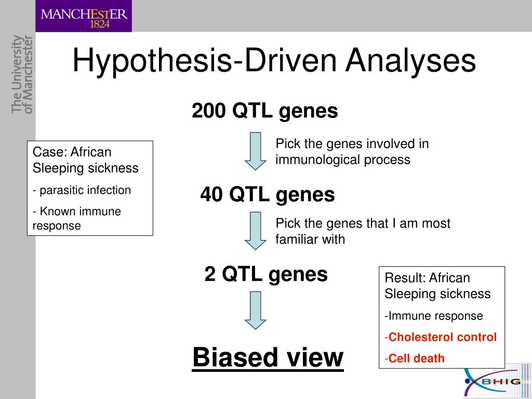The width and height of the screenshot is (532, 399).
Task: Click the Manchester 1824 logo
Action: click(84, 16)
